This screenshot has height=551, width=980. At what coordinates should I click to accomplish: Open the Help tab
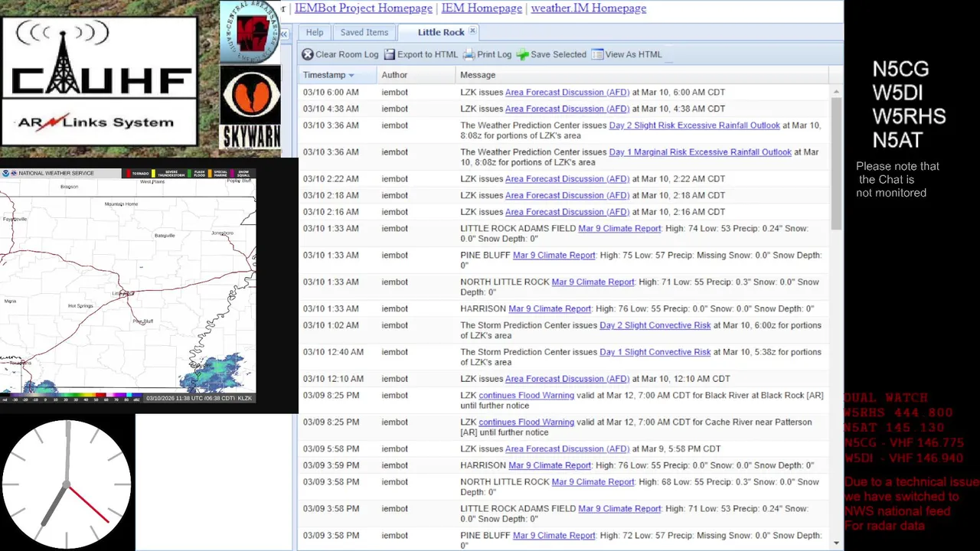point(315,32)
